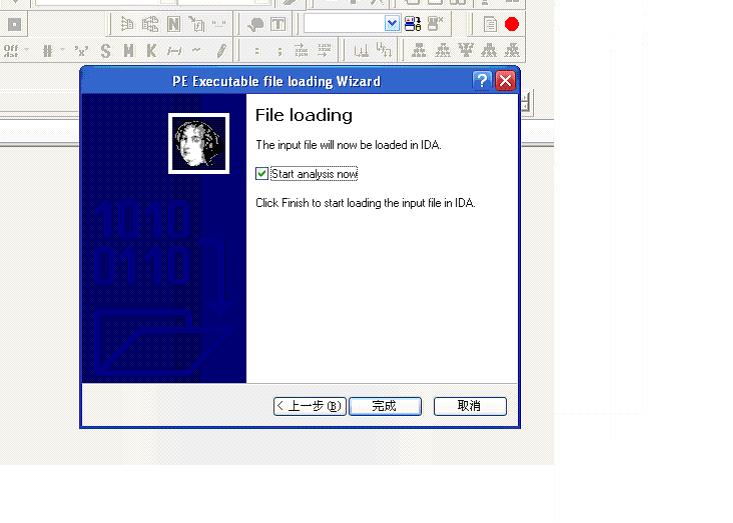Click the second lines-with-arrow icon after the semicolon

[x=324, y=50]
